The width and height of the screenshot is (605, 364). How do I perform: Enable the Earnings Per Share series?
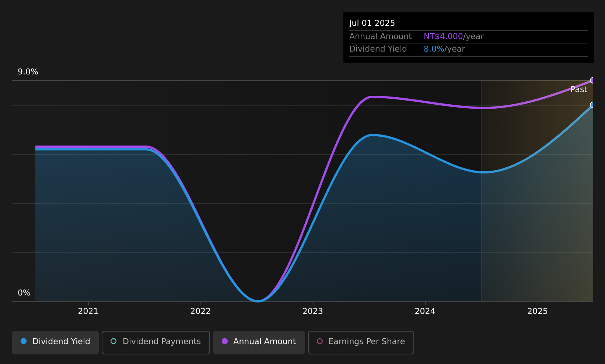[x=361, y=343]
